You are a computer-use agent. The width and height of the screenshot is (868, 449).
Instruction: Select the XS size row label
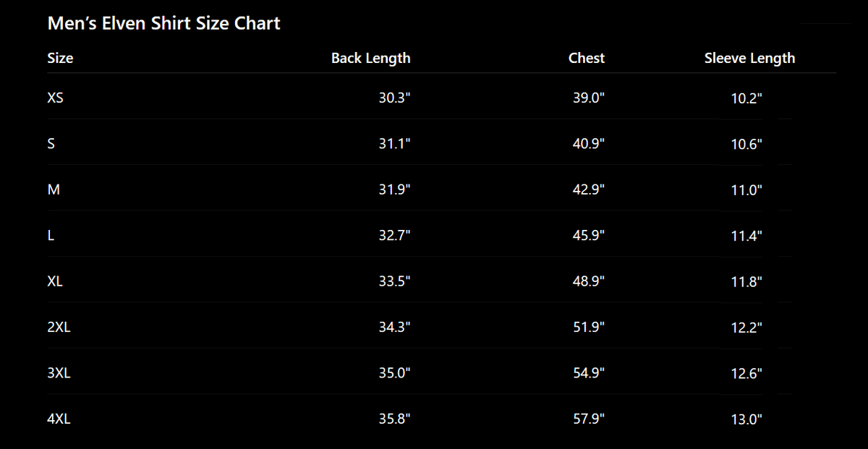coord(55,98)
